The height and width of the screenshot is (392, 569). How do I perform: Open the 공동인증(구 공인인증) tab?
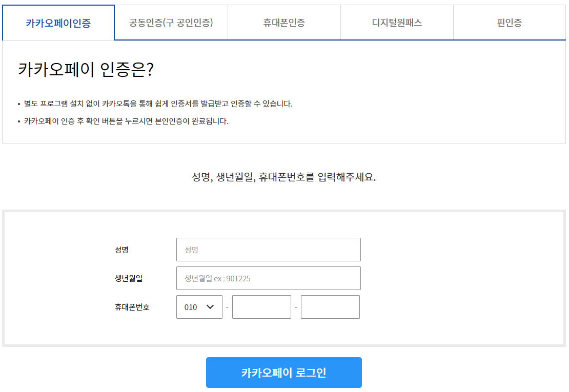point(171,23)
